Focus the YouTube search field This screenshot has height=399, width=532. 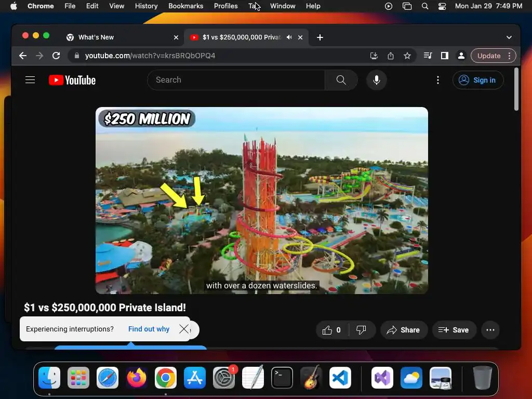coord(236,80)
